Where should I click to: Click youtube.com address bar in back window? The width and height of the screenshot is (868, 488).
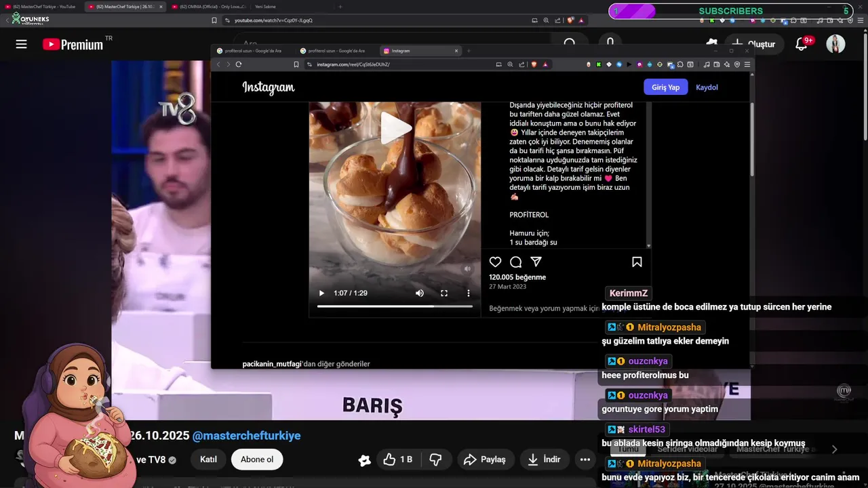point(273,20)
